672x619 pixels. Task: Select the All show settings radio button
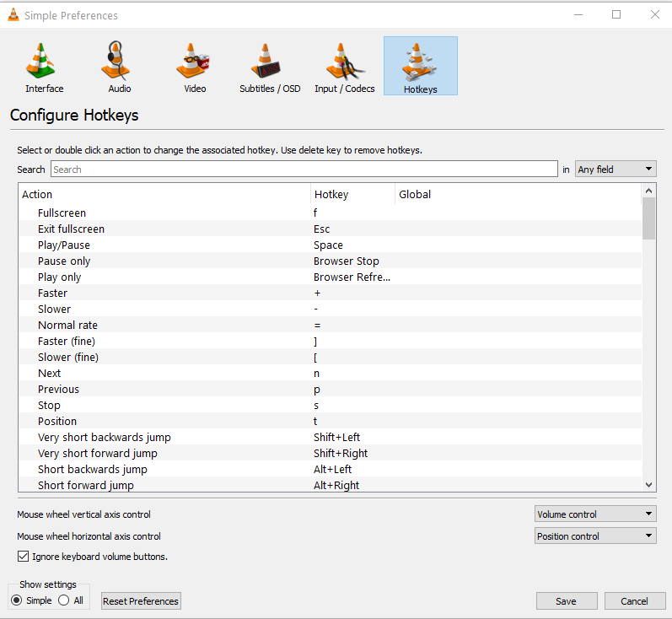64,600
